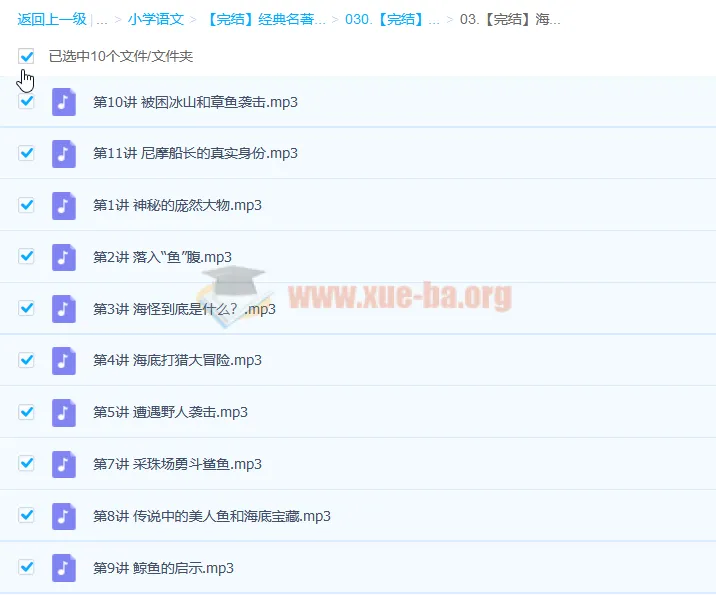This screenshot has height=595, width=716.
Task: Click the music icon for 第10讲 被困冰山和章鱼袭击.mp3
Action: [64, 102]
